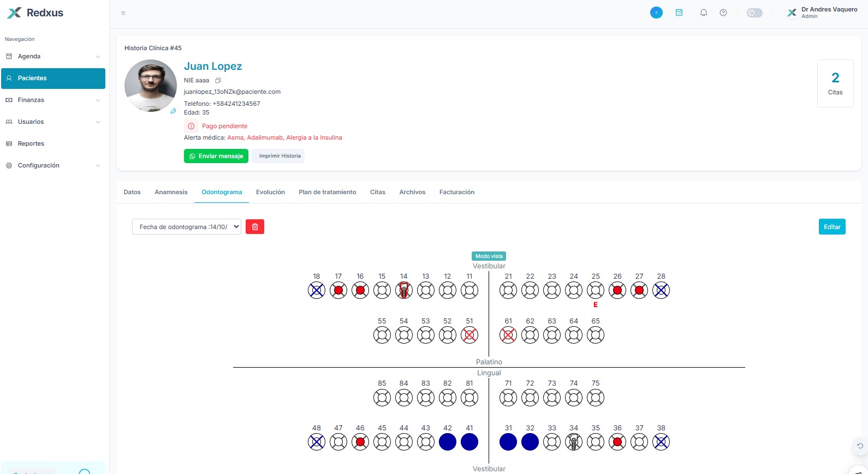Switch to Plan de tratamiento tab
868x474 pixels.
328,192
